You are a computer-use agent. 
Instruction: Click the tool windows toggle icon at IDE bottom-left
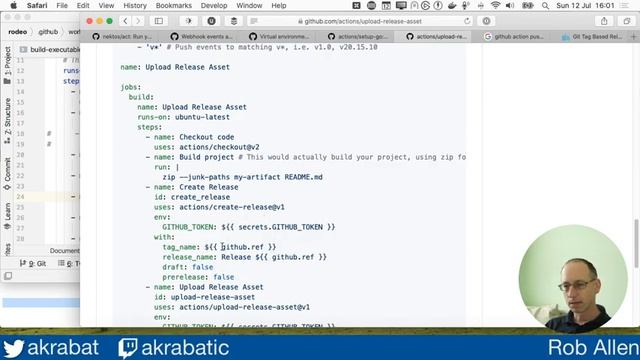click(8, 276)
